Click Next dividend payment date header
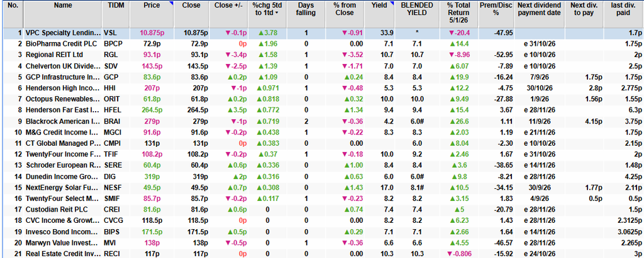The image size is (644, 258). click(539, 14)
